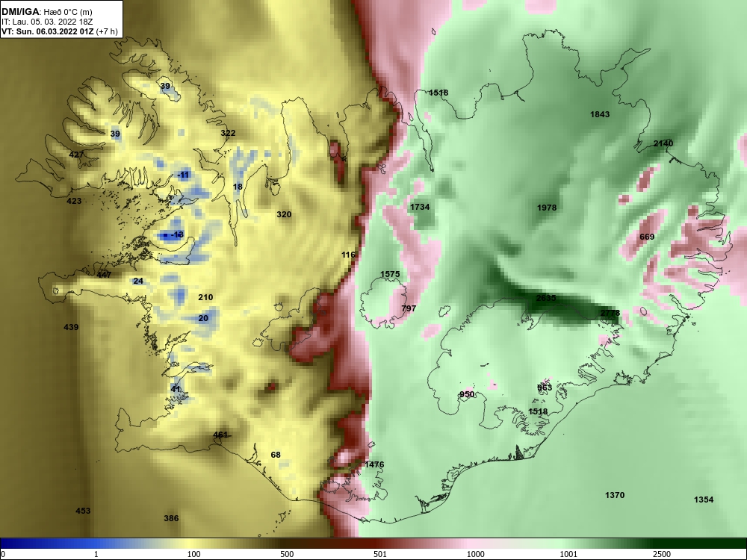This screenshot has height=560, width=747.
Task: Click the map value 210
Action: pyautogui.click(x=205, y=297)
